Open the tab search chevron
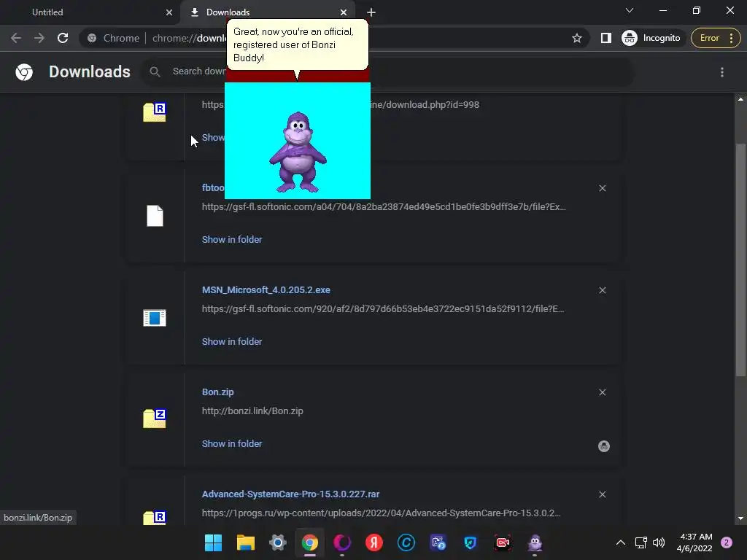Viewport: 747px width, 560px height. 630,10
